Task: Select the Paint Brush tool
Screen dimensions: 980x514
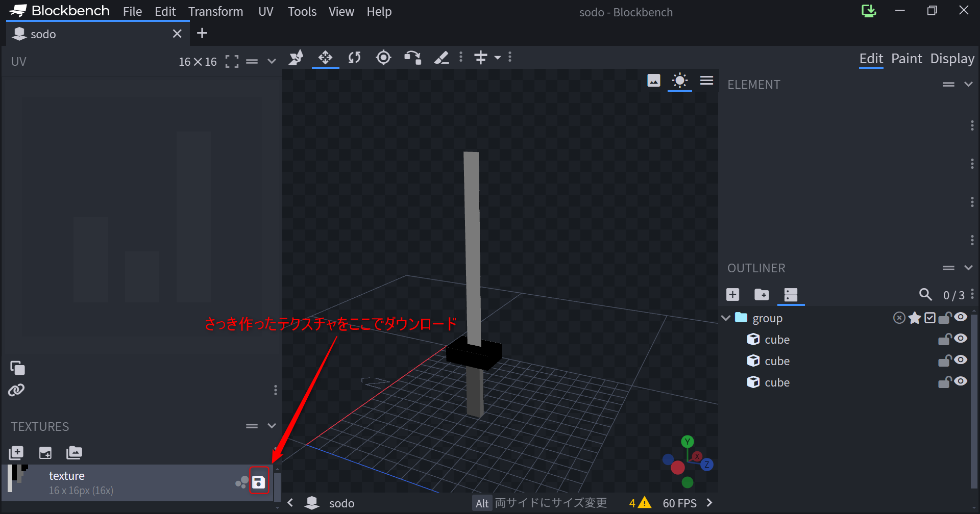Action: tap(442, 57)
